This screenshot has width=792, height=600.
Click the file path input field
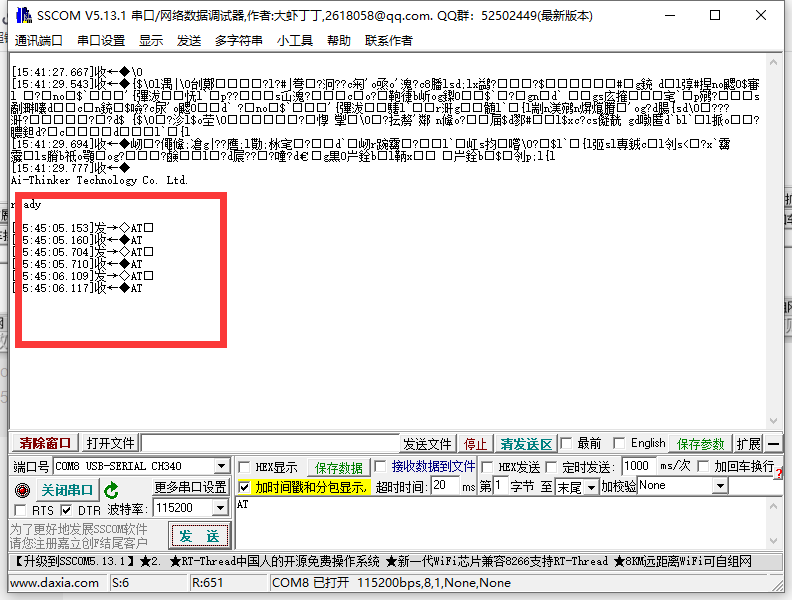point(270,443)
